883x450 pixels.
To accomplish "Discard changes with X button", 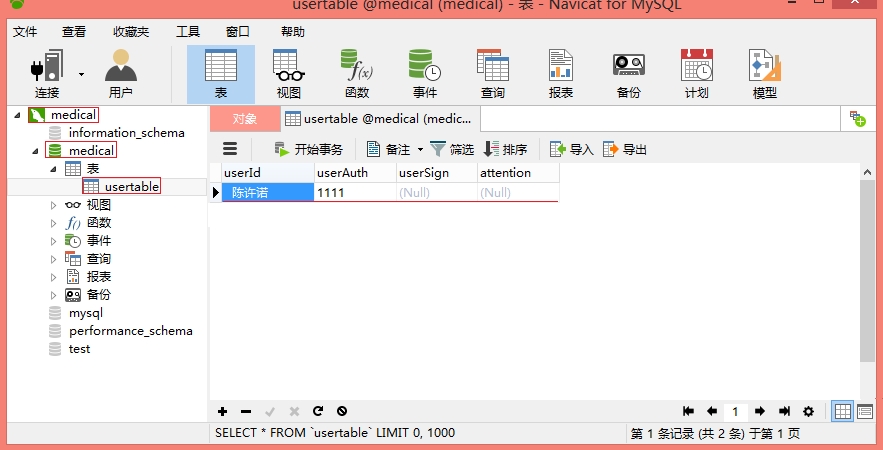I will (x=294, y=412).
